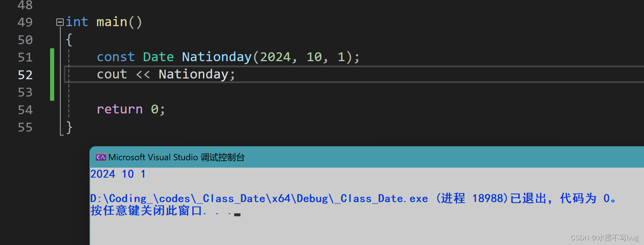Click line number 55 in the gutter

(x=25, y=127)
